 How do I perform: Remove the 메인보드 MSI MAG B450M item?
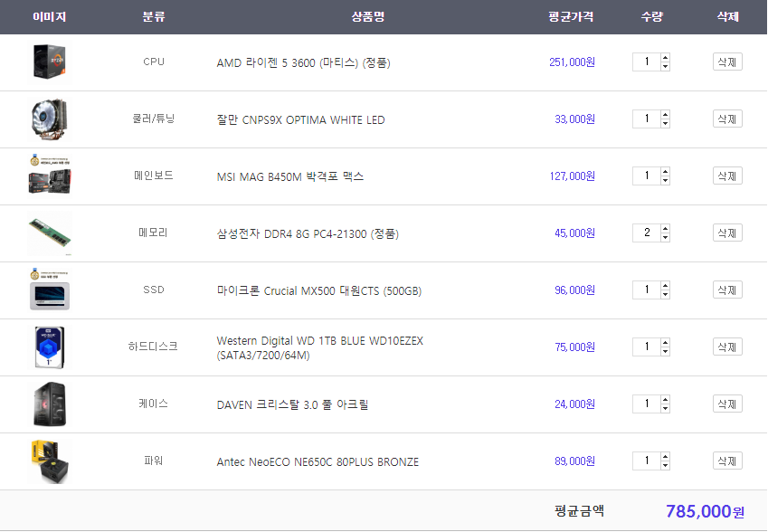[727, 176]
